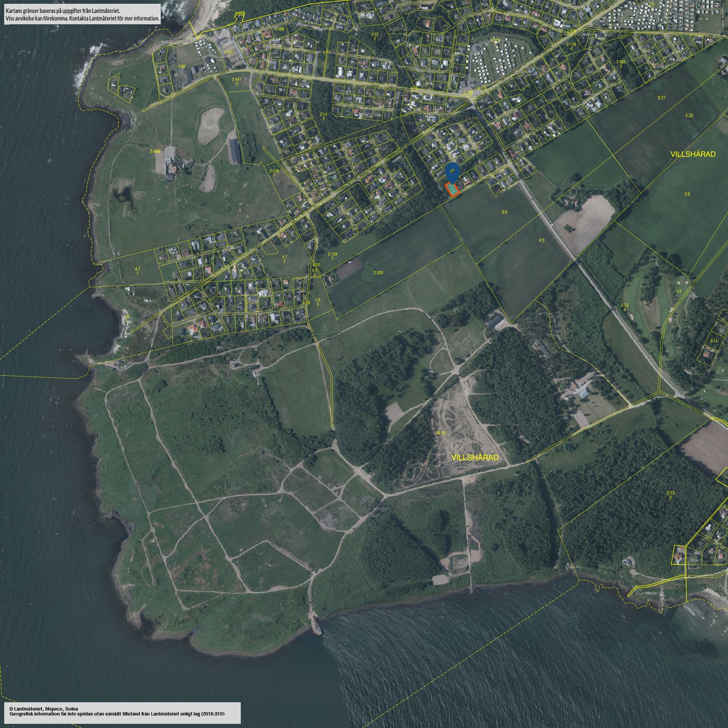
Task: Select the 2:326 parcel label
Action: click(378, 273)
